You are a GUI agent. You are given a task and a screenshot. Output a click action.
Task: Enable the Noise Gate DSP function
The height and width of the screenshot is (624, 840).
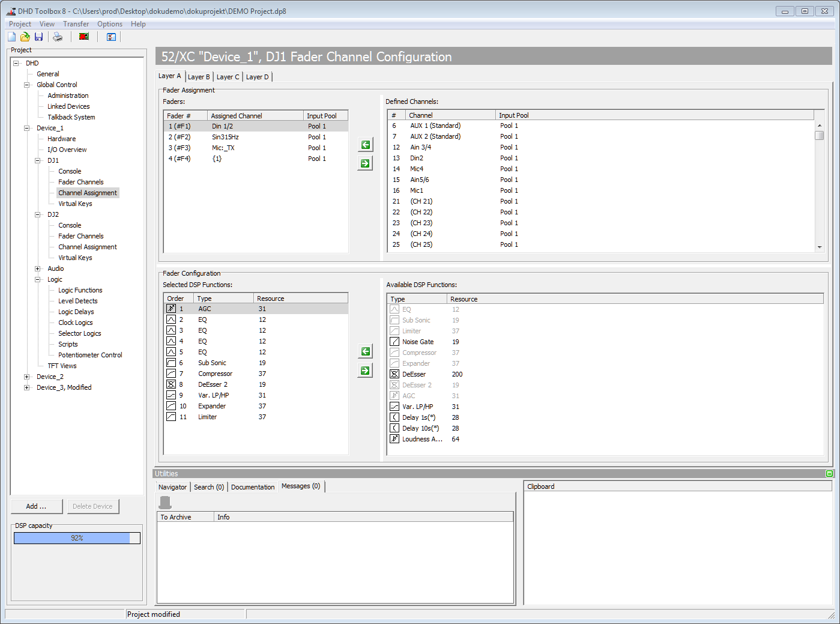point(394,341)
